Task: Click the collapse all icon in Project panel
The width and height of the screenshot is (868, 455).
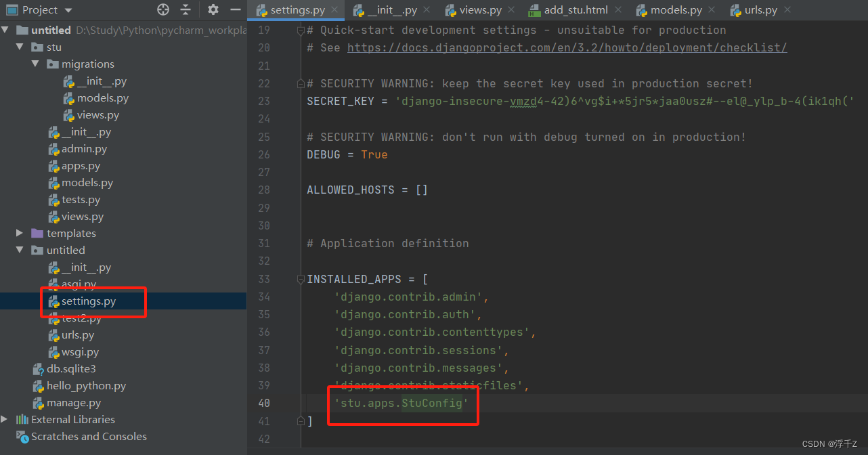Action: pyautogui.click(x=186, y=9)
